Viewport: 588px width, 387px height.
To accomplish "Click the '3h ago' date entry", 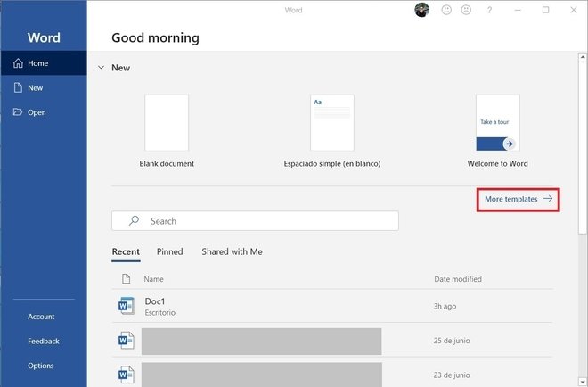I will click(445, 306).
